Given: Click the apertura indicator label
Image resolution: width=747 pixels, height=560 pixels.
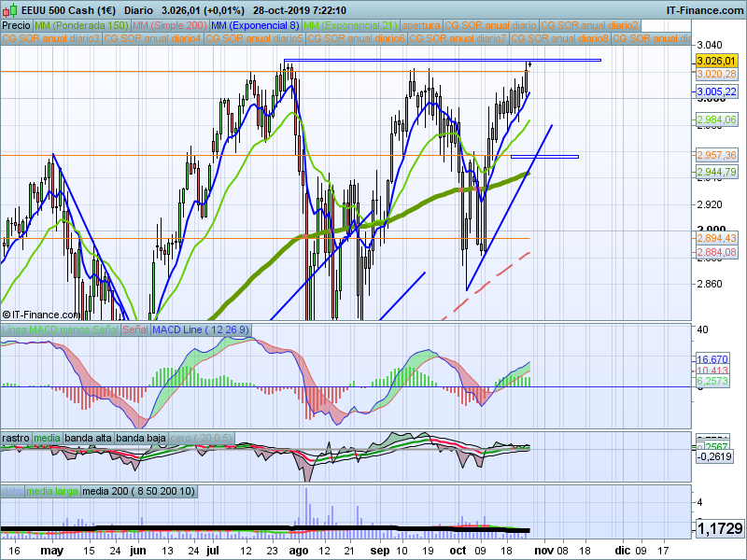Looking at the screenshot, I should [x=421, y=25].
